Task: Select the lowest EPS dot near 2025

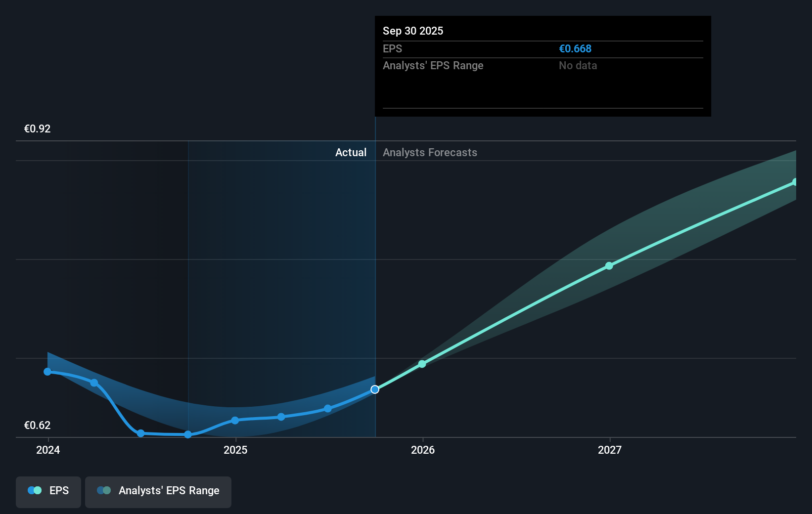Action: (188, 434)
